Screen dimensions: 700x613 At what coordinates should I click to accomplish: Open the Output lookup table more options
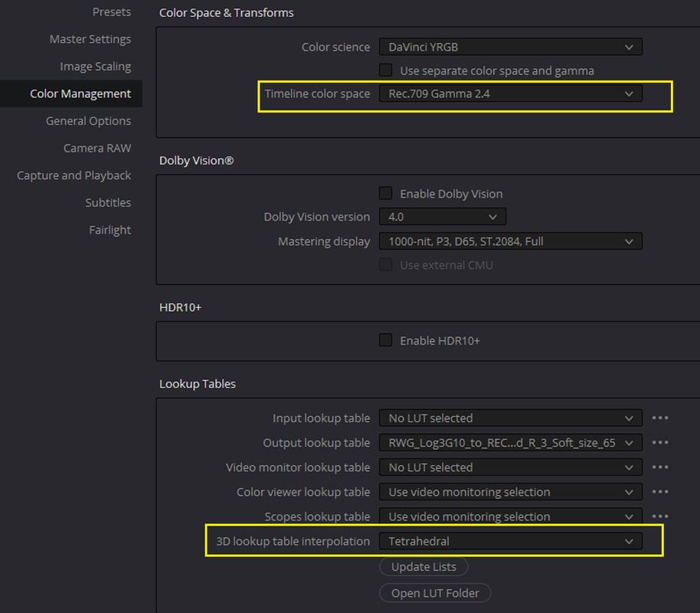click(660, 443)
